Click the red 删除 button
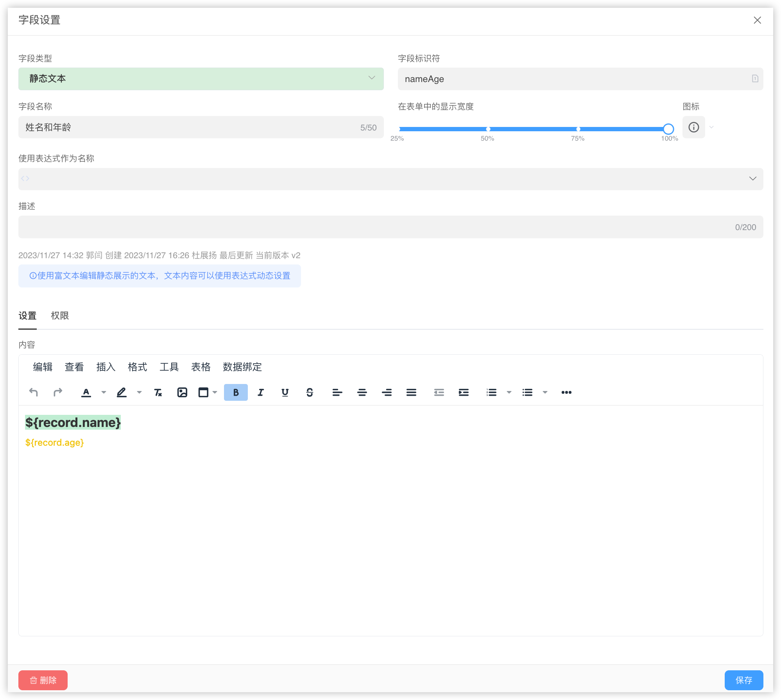Viewport: 781px width, 700px height. tap(43, 680)
